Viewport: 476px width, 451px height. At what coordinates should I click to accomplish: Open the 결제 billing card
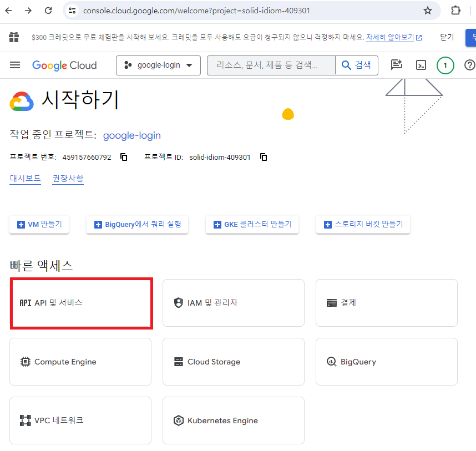click(387, 303)
